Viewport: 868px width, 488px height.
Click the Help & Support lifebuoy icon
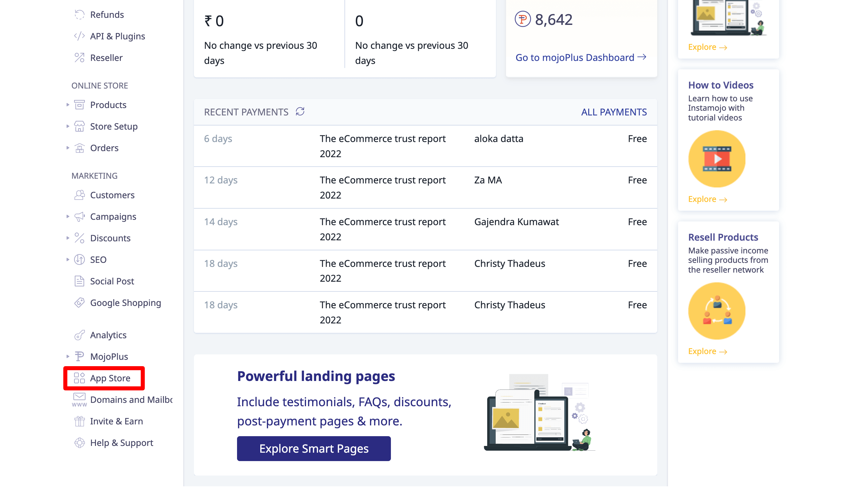pos(79,443)
